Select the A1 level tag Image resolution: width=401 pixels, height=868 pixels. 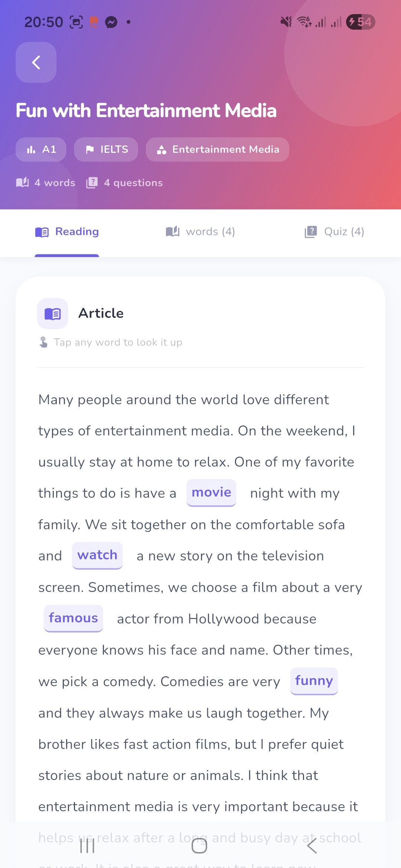[x=41, y=149]
